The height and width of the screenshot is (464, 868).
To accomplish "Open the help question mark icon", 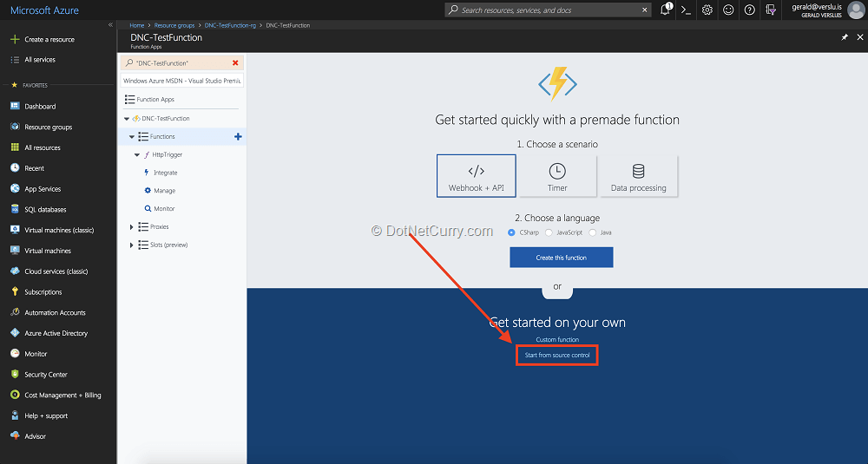I will (749, 10).
